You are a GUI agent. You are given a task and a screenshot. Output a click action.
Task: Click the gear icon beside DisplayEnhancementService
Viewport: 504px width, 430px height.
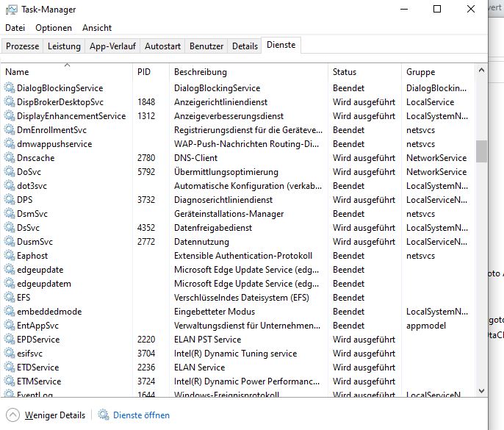click(10, 116)
